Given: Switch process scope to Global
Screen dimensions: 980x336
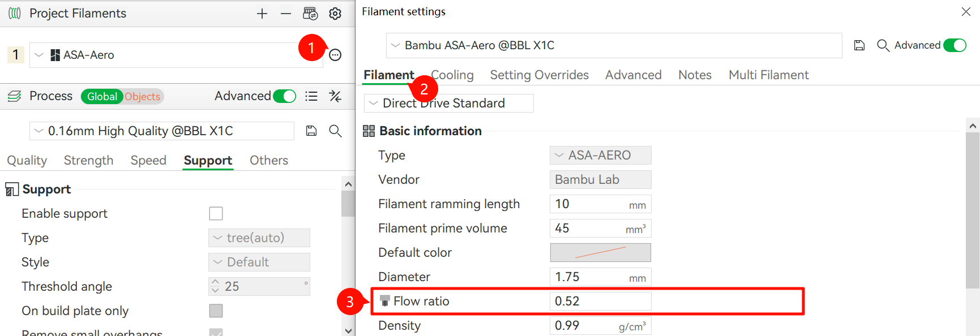Looking at the screenshot, I should click(102, 96).
